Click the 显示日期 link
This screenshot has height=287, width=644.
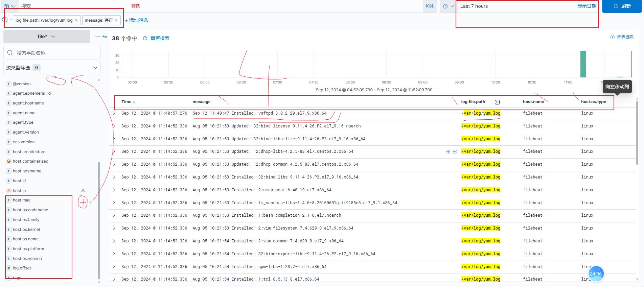(x=586, y=6)
